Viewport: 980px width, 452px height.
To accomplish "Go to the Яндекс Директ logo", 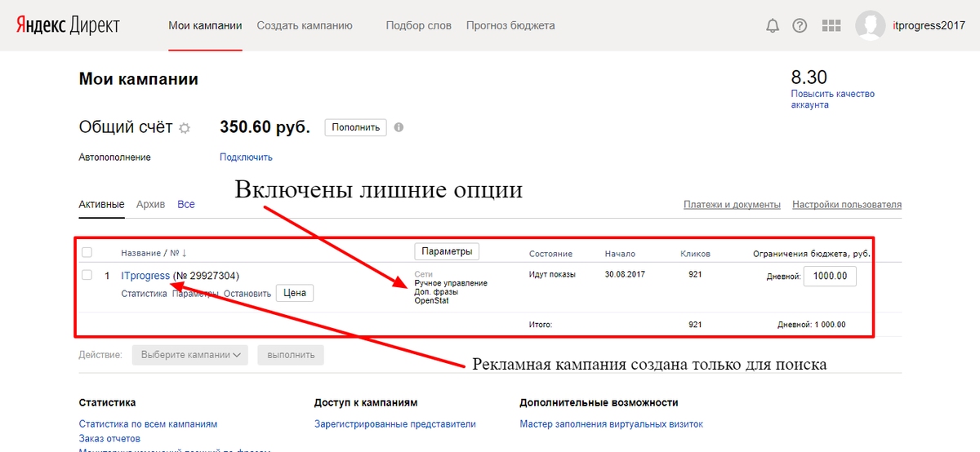I will tap(68, 25).
